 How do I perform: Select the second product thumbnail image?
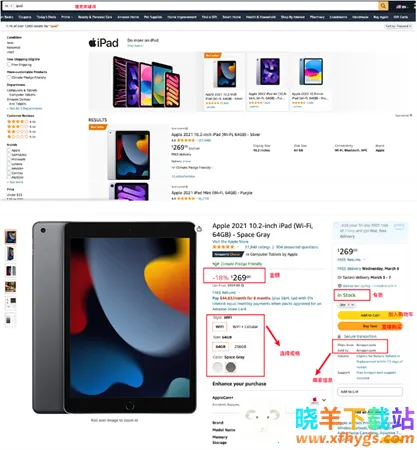[10, 254]
